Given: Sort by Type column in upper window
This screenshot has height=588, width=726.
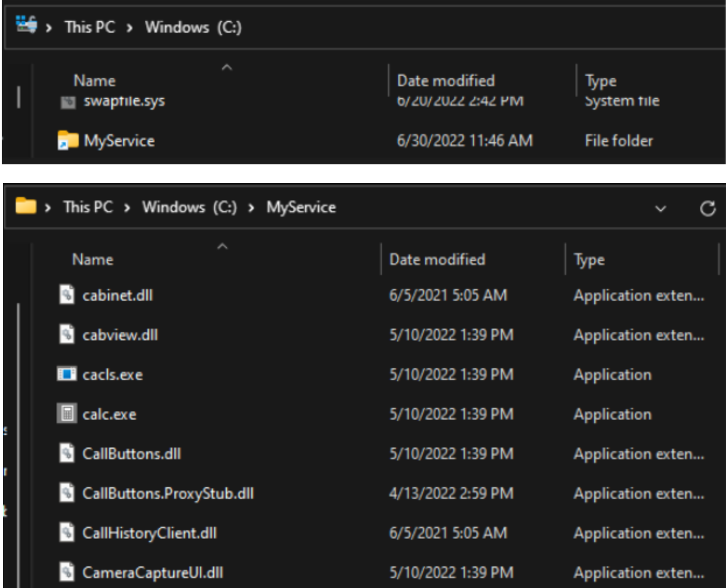Looking at the screenshot, I should point(601,81).
